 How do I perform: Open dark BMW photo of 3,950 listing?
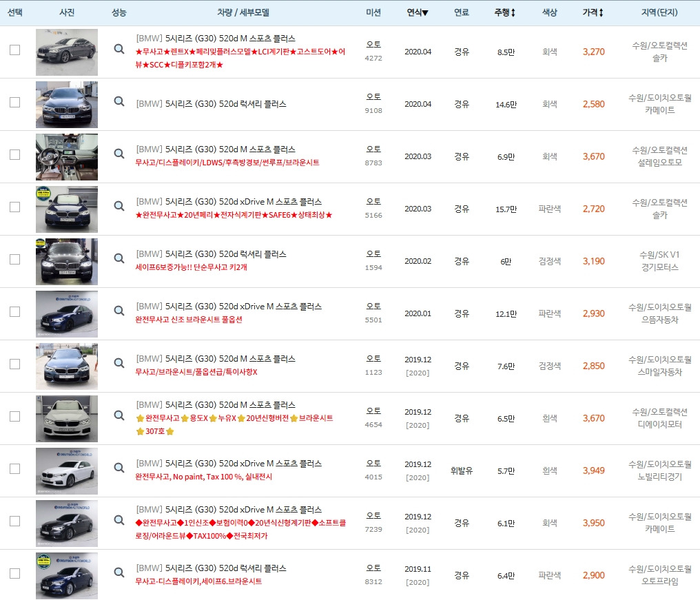point(67,524)
